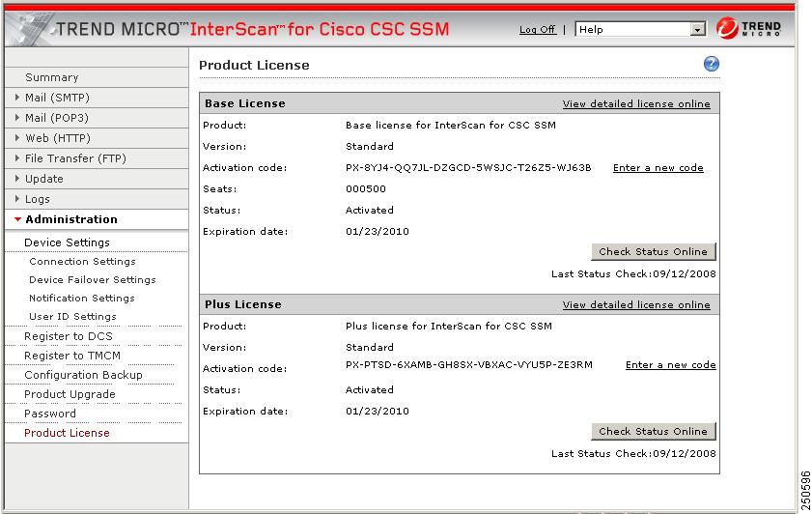Click the Base License section header

pos(245,103)
